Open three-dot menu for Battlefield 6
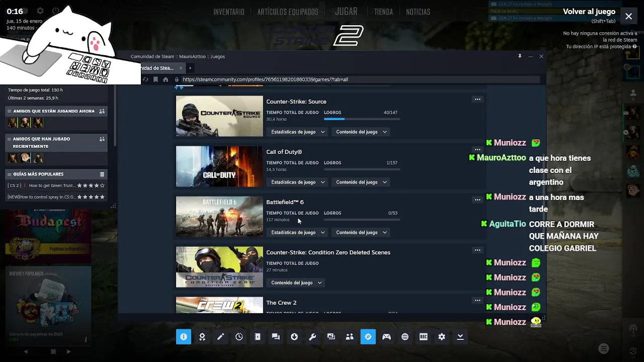 click(x=477, y=200)
